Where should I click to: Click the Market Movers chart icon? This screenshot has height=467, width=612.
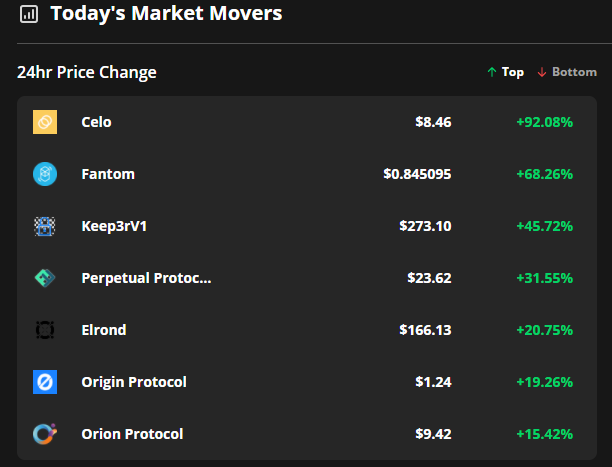click(29, 14)
